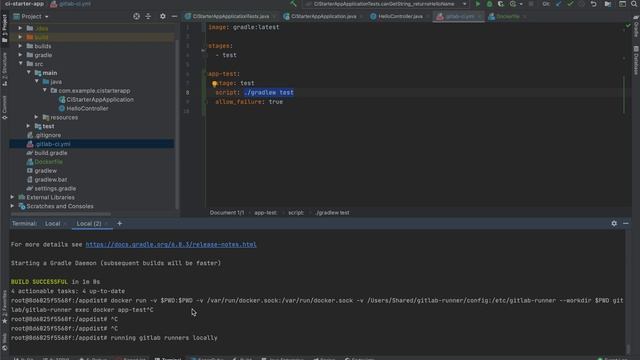Click the Git commit checkmark icon

click(x=570, y=4)
